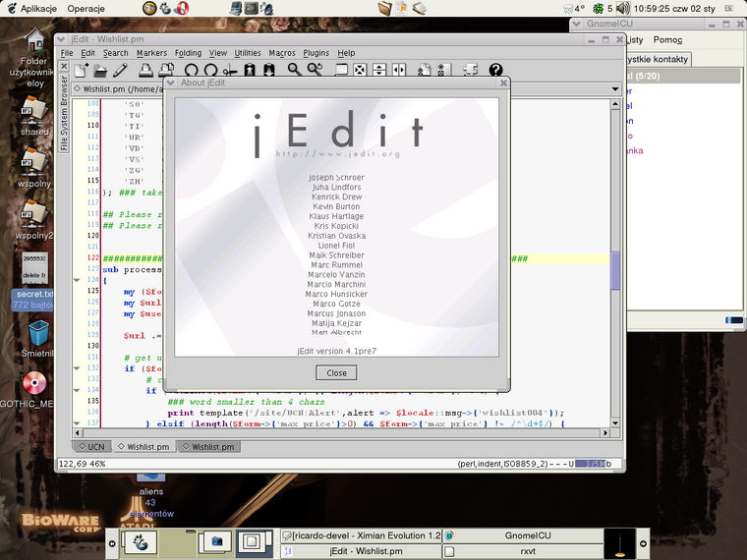Click the Help question mark icon
Viewport: 747px width, 560px height.
[x=496, y=71]
